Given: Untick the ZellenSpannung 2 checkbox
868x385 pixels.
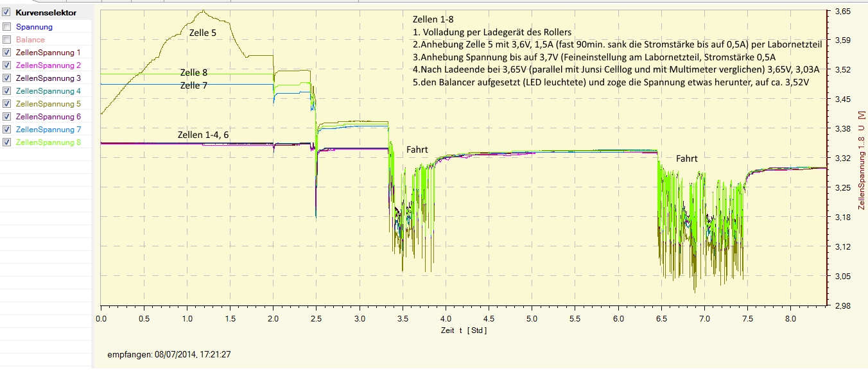Looking at the screenshot, I should click(x=7, y=65).
